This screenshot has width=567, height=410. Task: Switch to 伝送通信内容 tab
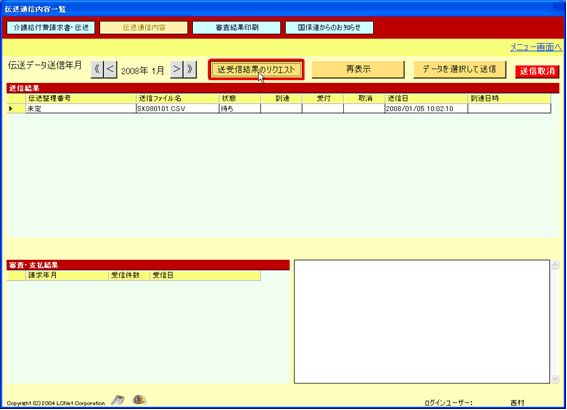144,28
